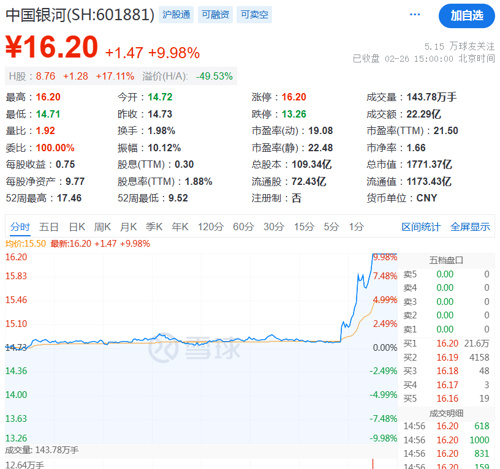Add stock with 加自选 button
The height and width of the screenshot is (469, 500).
(x=467, y=16)
